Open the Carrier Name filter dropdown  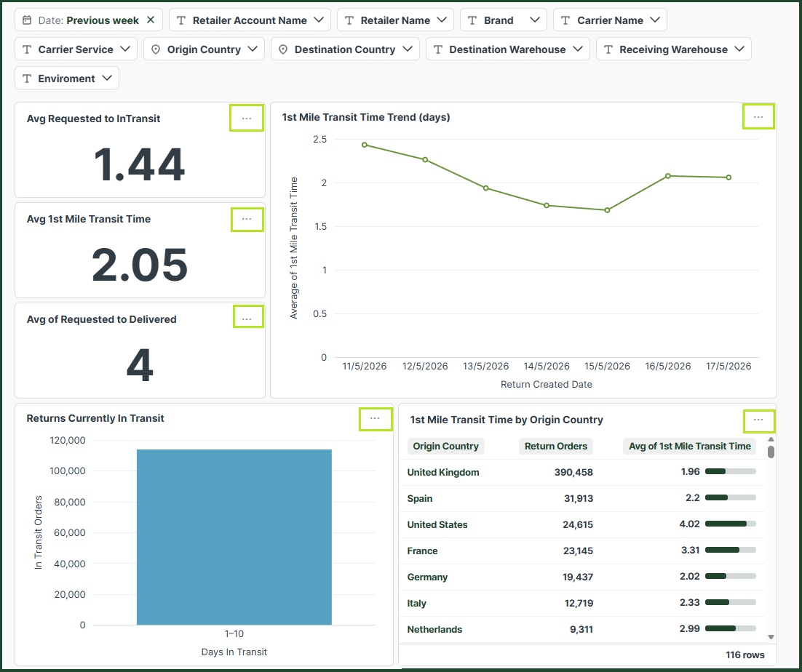[610, 20]
